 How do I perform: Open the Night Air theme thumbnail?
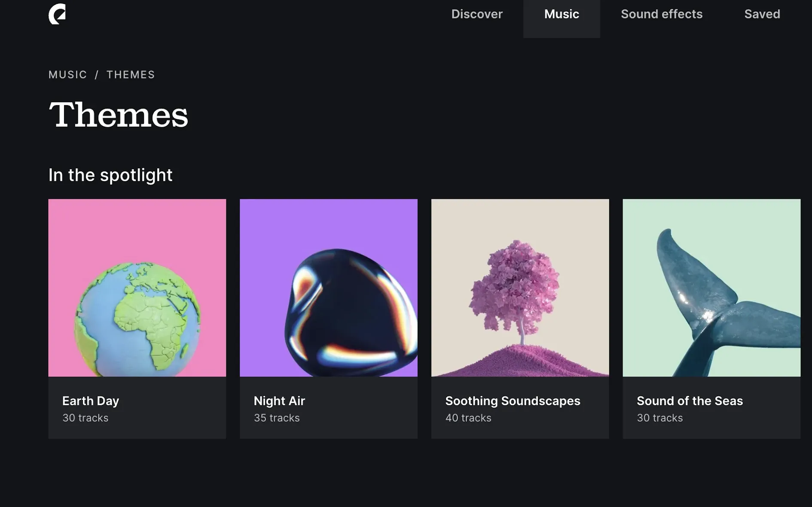(328, 287)
